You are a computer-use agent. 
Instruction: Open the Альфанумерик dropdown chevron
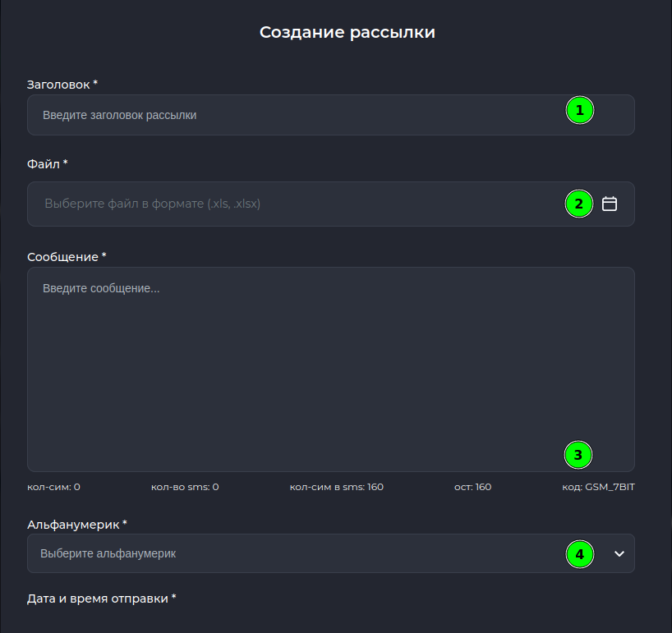coord(619,553)
